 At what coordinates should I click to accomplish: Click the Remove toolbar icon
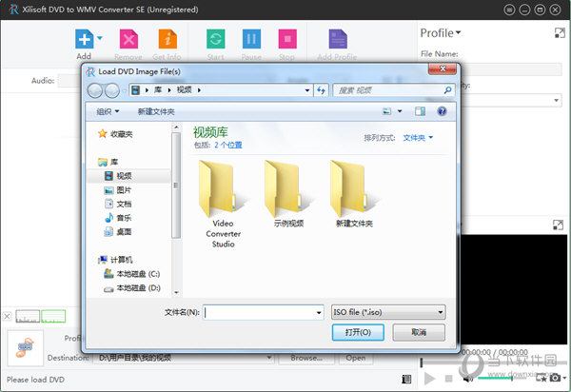[128, 39]
